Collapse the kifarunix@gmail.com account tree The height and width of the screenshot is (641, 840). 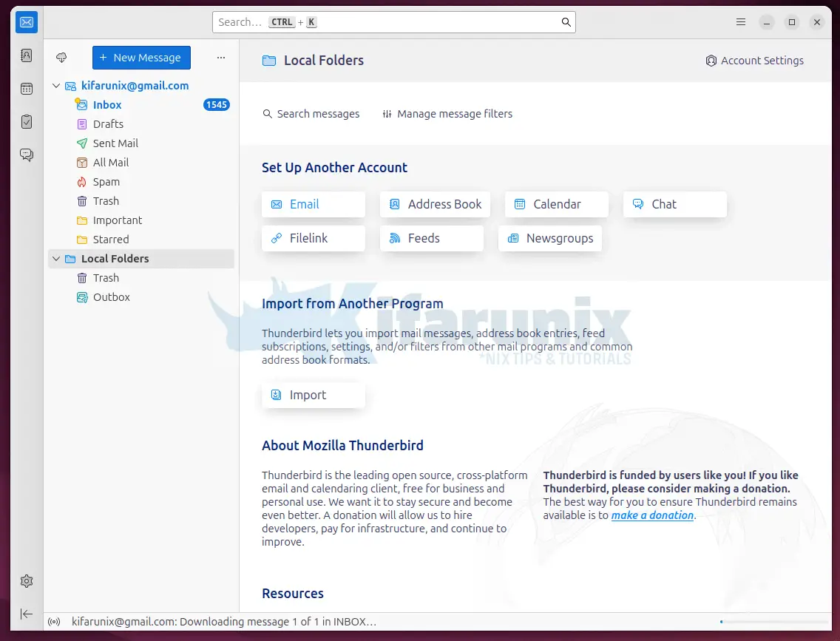pyautogui.click(x=56, y=86)
